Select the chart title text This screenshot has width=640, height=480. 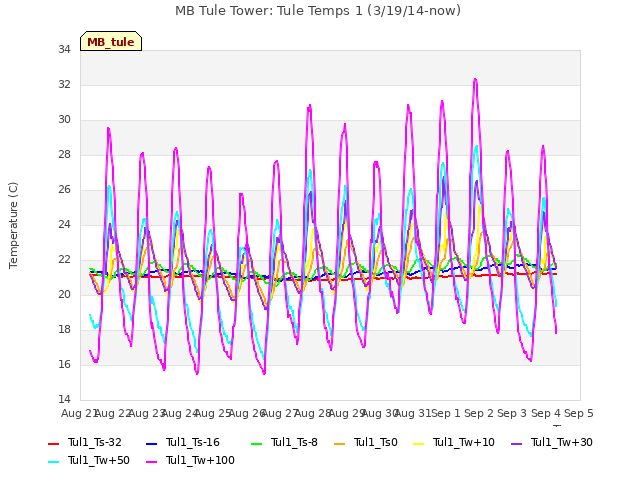[x=318, y=11]
